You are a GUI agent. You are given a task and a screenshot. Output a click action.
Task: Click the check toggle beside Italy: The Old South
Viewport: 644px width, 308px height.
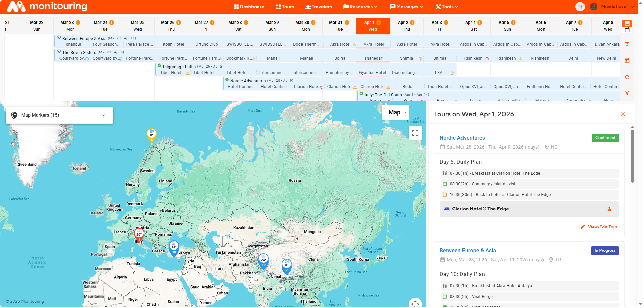(x=361, y=93)
